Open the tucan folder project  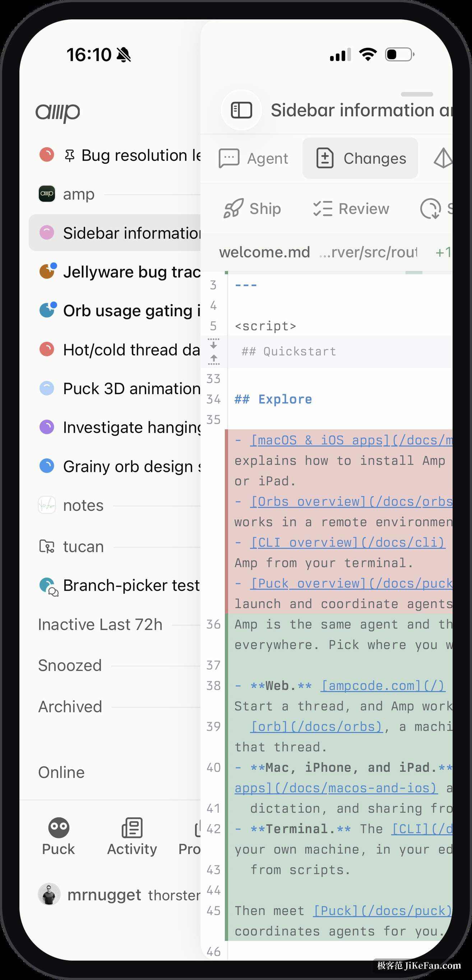point(83,546)
